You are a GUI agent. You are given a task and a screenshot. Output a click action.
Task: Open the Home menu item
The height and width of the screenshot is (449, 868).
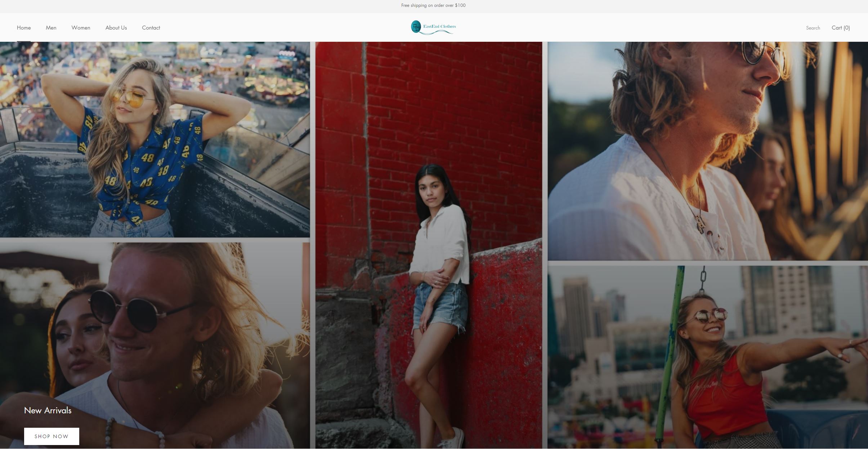click(x=24, y=28)
